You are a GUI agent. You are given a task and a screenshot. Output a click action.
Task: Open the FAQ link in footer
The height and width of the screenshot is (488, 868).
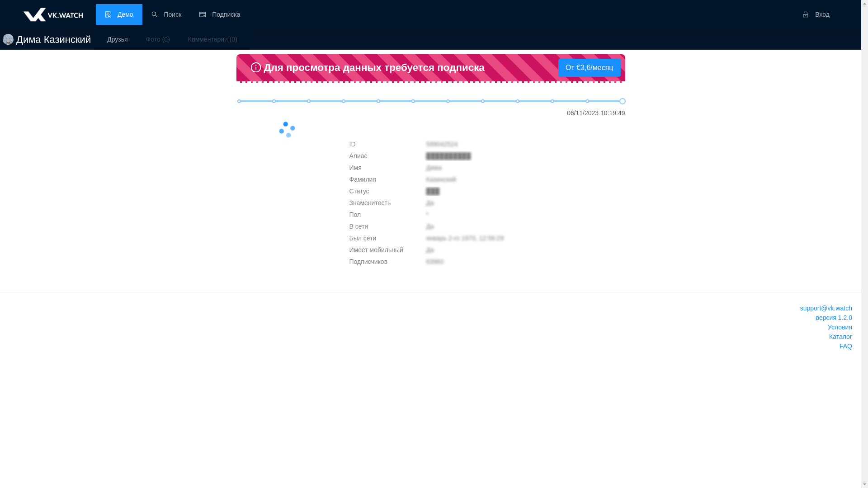[845, 346]
